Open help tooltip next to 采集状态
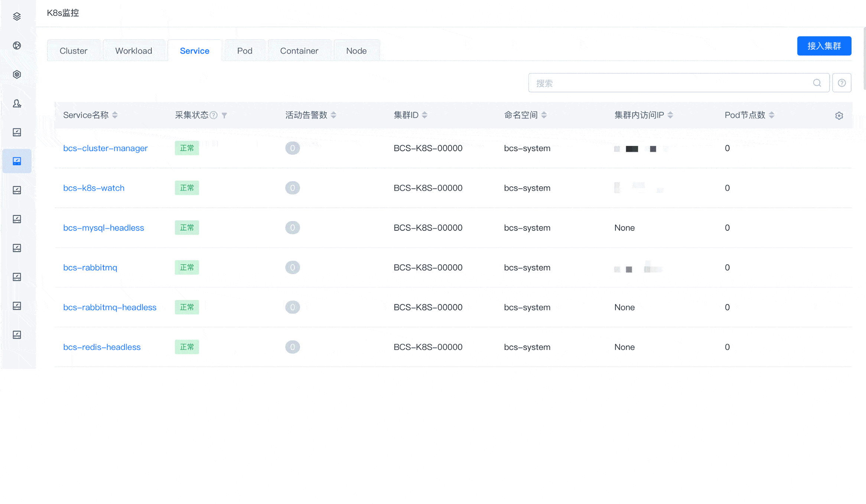This screenshot has height=504, width=866. [214, 115]
